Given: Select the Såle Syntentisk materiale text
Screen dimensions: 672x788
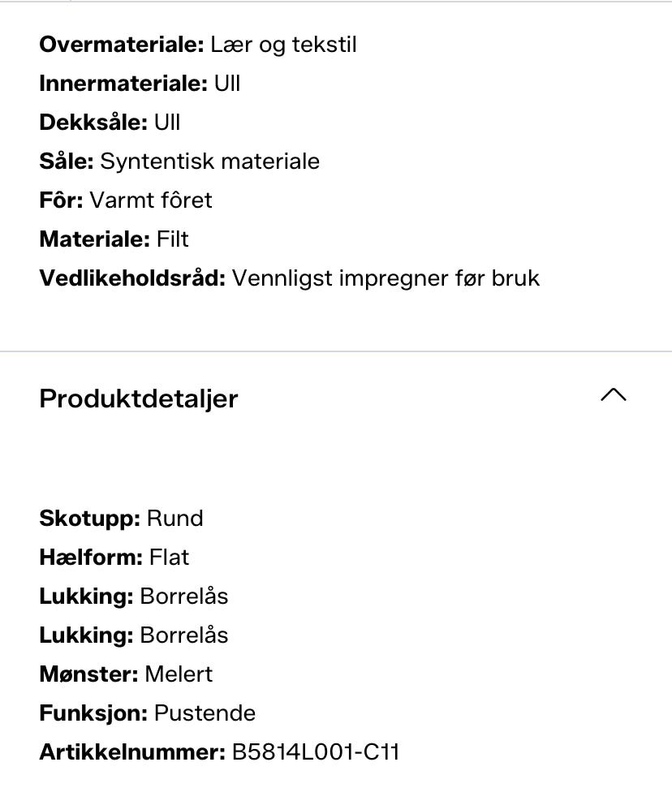Looking at the screenshot, I should (x=179, y=161).
